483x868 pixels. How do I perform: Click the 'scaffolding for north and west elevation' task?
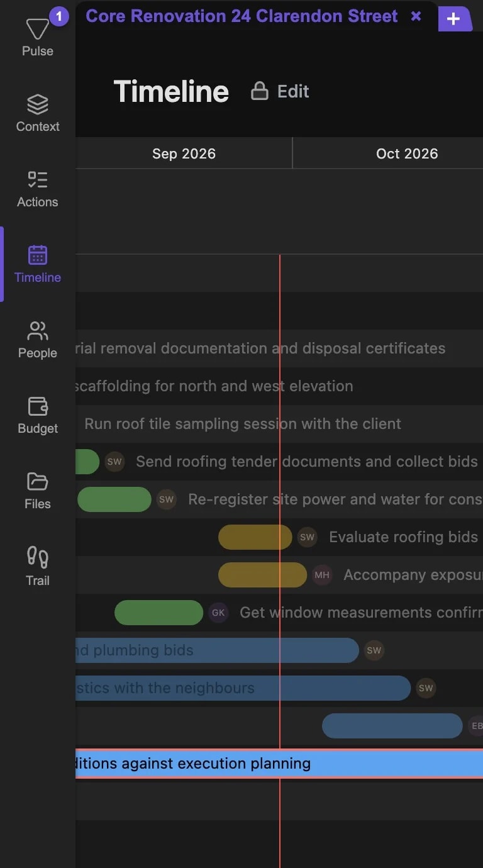pos(214,386)
